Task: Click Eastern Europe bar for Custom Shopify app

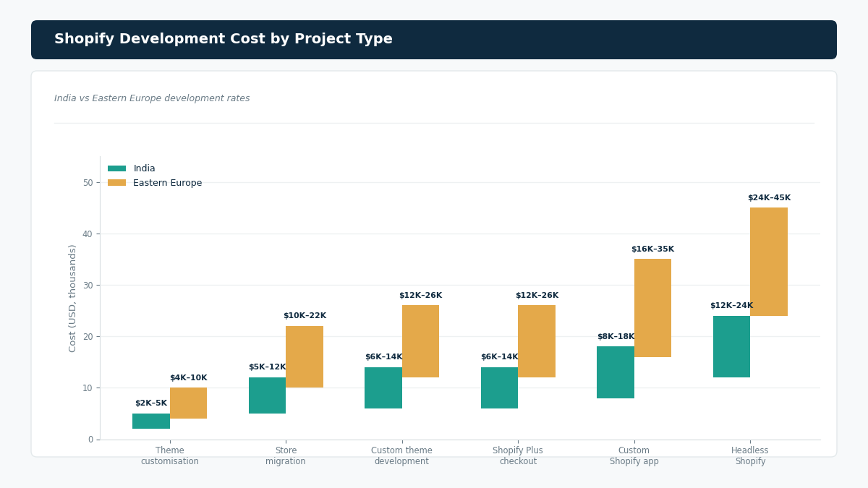Action: click(652, 308)
